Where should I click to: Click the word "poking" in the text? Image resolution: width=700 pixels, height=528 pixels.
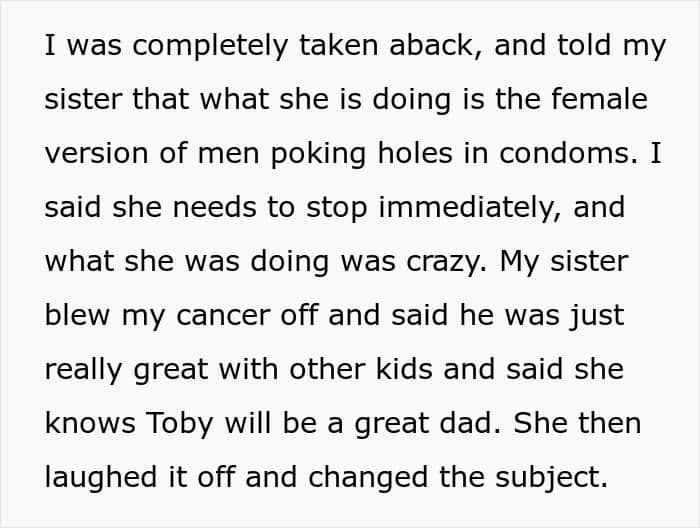pos(318,154)
